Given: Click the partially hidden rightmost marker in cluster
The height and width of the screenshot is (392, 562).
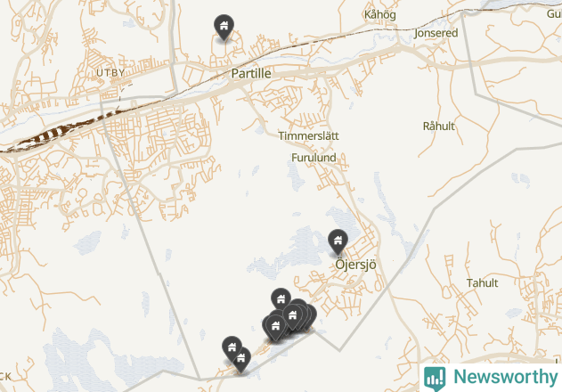Looking at the screenshot, I should [313, 314].
